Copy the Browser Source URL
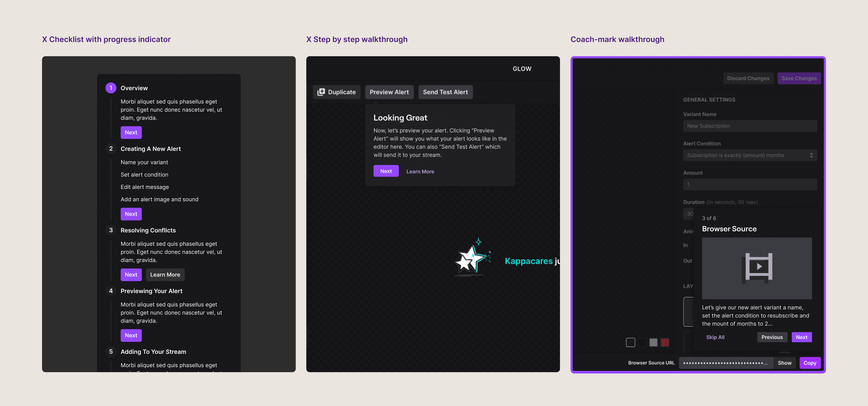868x406 pixels. 810,363
